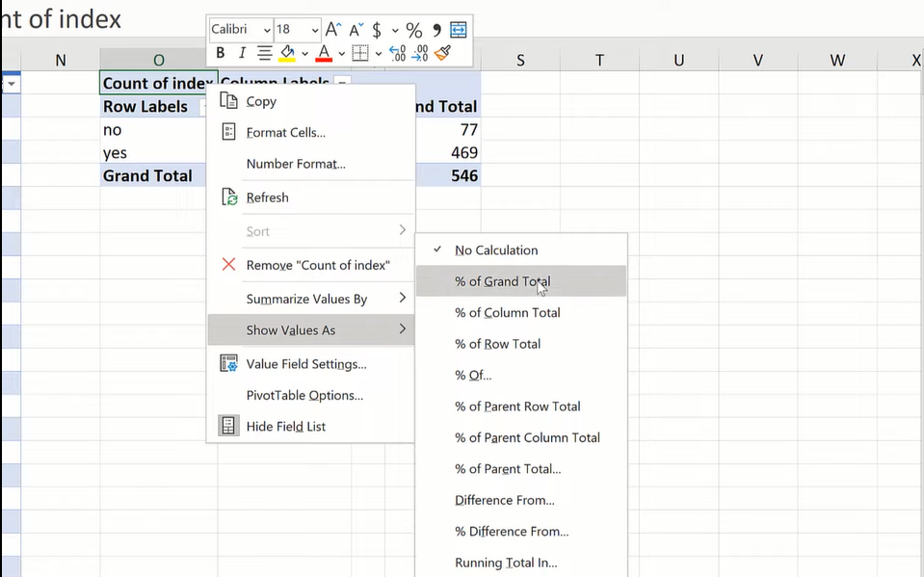Click the increase decimal icon
Viewport: 924px width, 577px height.
coord(398,53)
